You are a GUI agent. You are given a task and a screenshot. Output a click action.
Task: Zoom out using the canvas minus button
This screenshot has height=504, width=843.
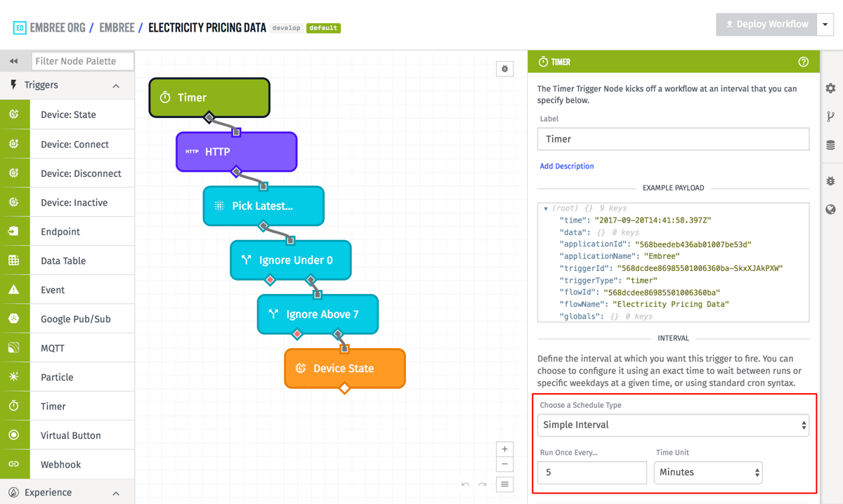pos(504,465)
